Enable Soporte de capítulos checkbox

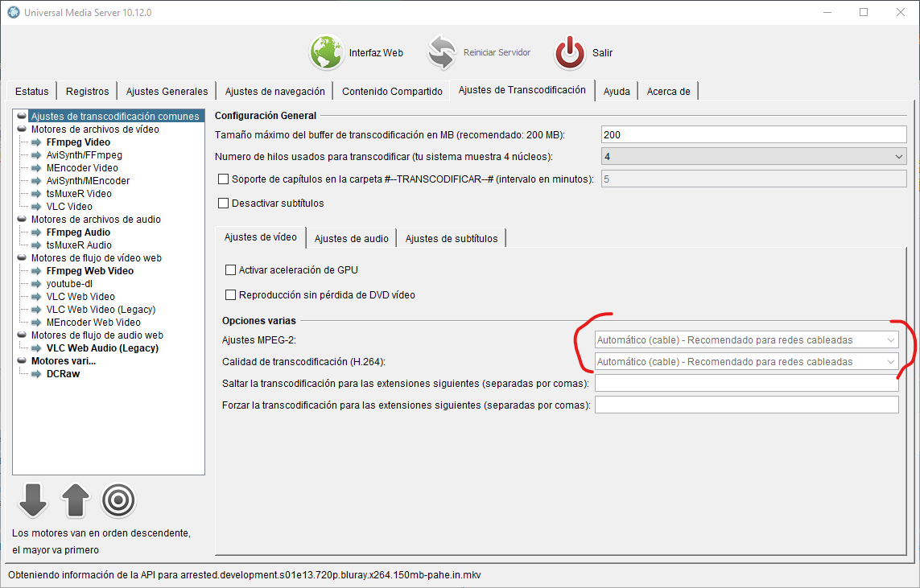[x=223, y=179]
